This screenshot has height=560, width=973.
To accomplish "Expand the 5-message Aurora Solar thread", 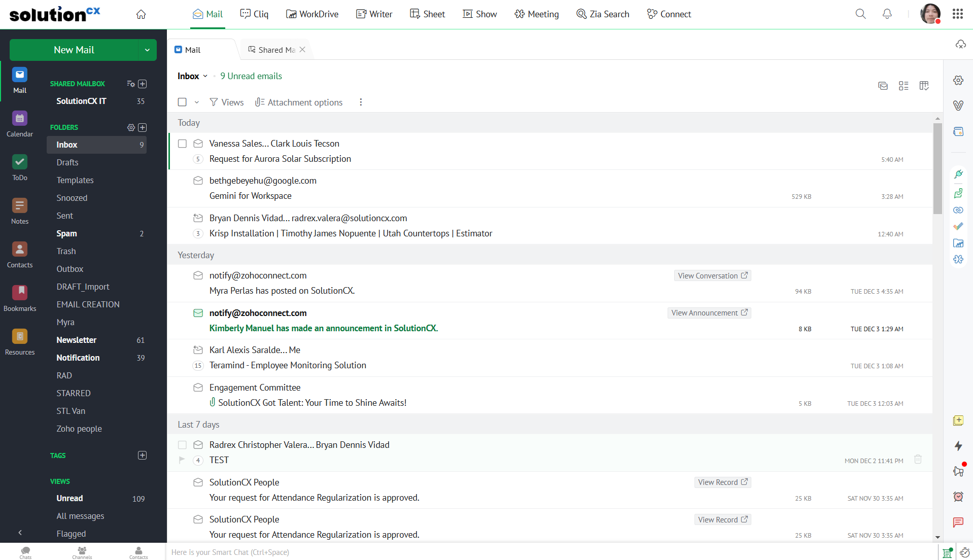I will click(x=198, y=159).
